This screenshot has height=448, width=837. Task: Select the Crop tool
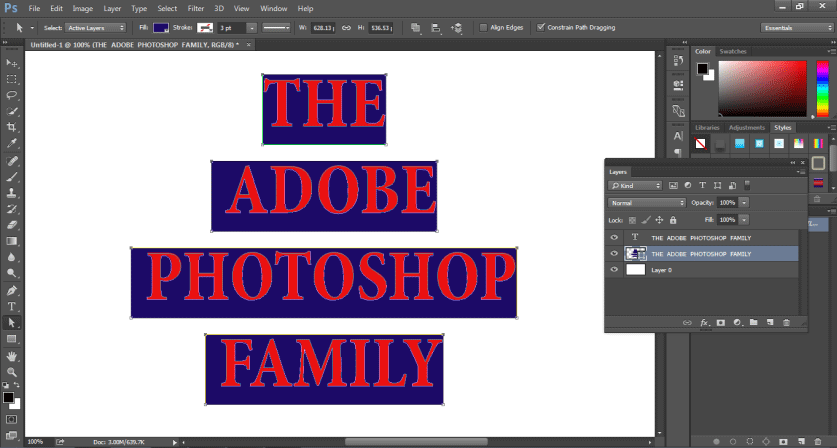point(11,127)
